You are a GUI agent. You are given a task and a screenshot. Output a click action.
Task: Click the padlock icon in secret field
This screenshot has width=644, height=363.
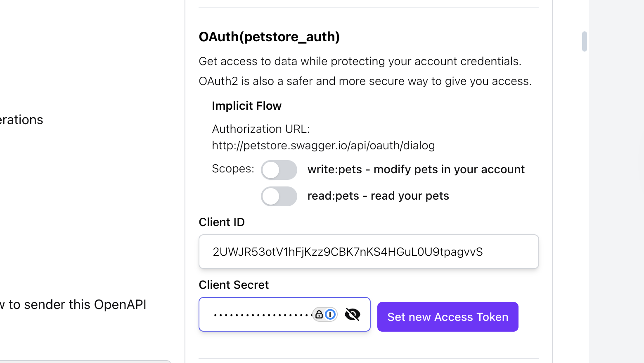pos(319,315)
